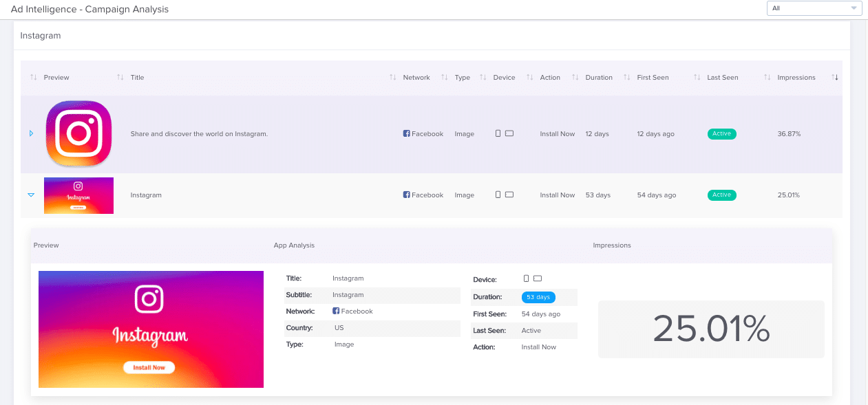Click Facebook logo in the 53 days table row
The image size is (868, 405).
tap(407, 195)
